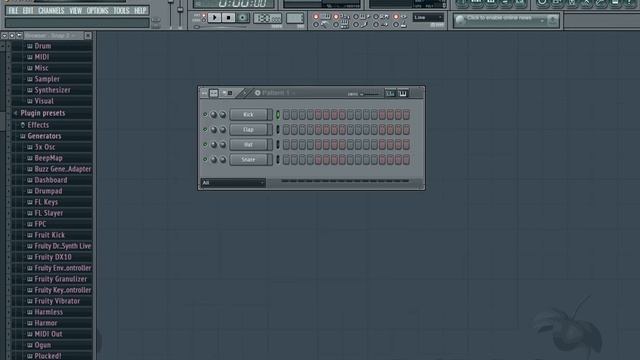Open the CHANNELS menu
This screenshot has height=360, width=640.
(x=51, y=11)
